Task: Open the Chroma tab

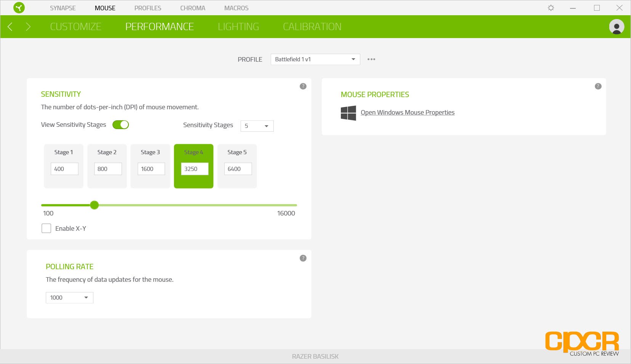Action: pyautogui.click(x=193, y=8)
